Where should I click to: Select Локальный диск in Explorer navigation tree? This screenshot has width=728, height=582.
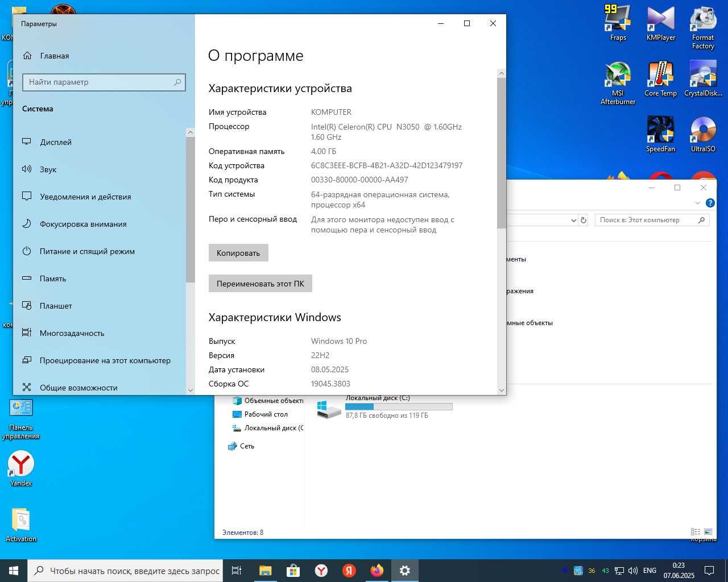click(268, 428)
